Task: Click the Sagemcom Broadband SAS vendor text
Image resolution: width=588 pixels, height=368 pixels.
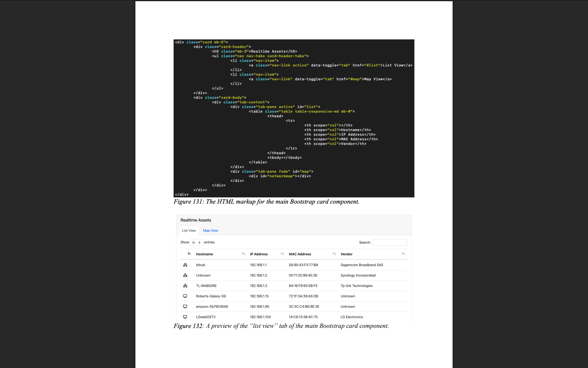Action: pyautogui.click(x=362, y=265)
